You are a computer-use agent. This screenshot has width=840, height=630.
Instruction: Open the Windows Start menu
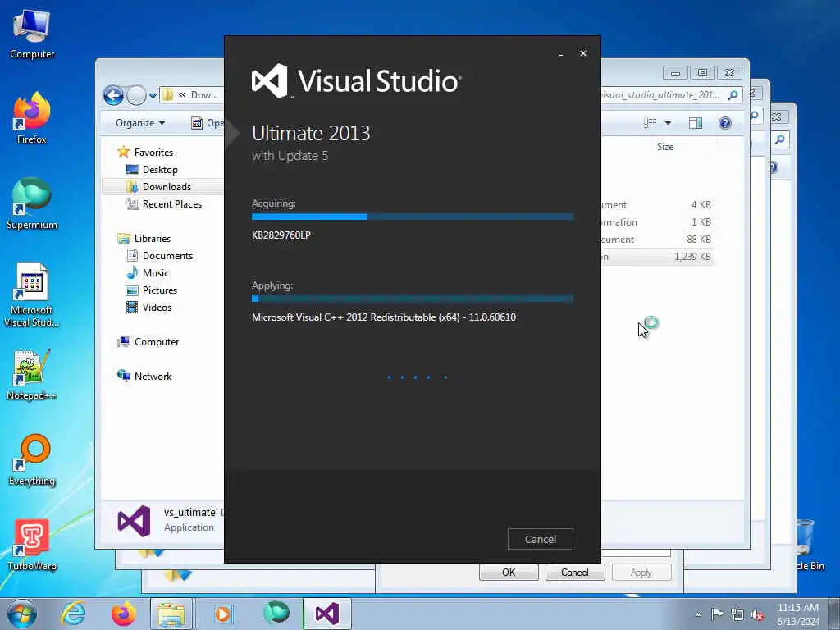click(21, 614)
